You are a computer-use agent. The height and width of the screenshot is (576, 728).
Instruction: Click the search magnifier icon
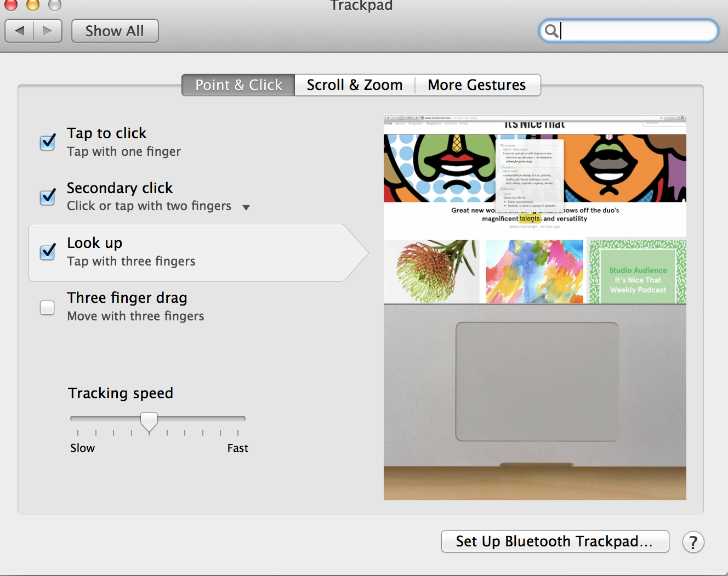pyautogui.click(x=551, y=31)
